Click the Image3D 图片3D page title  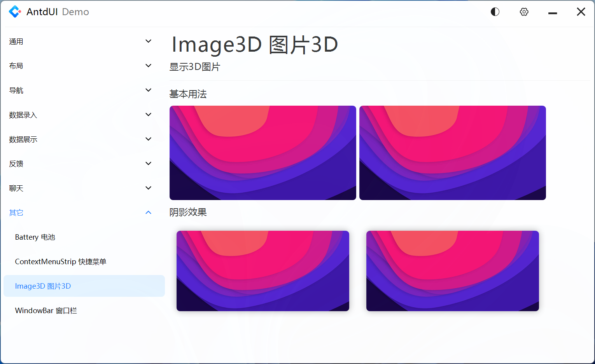pos(255,44)
